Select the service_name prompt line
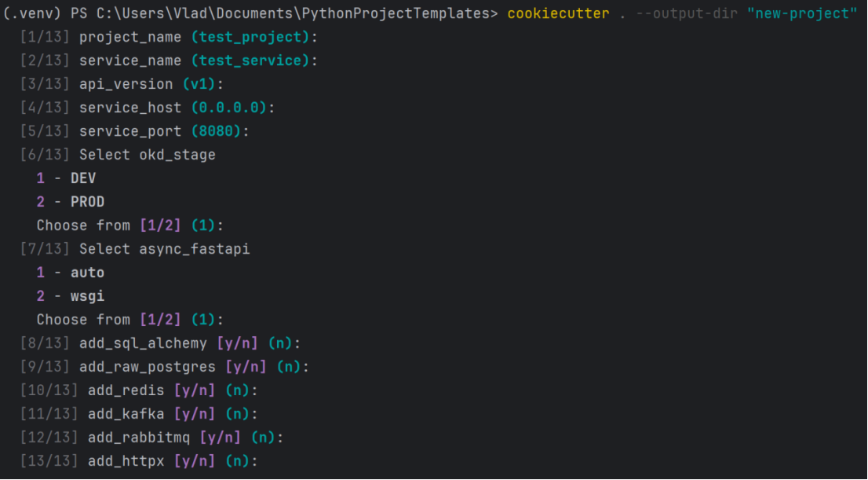 tap(169, 60)
